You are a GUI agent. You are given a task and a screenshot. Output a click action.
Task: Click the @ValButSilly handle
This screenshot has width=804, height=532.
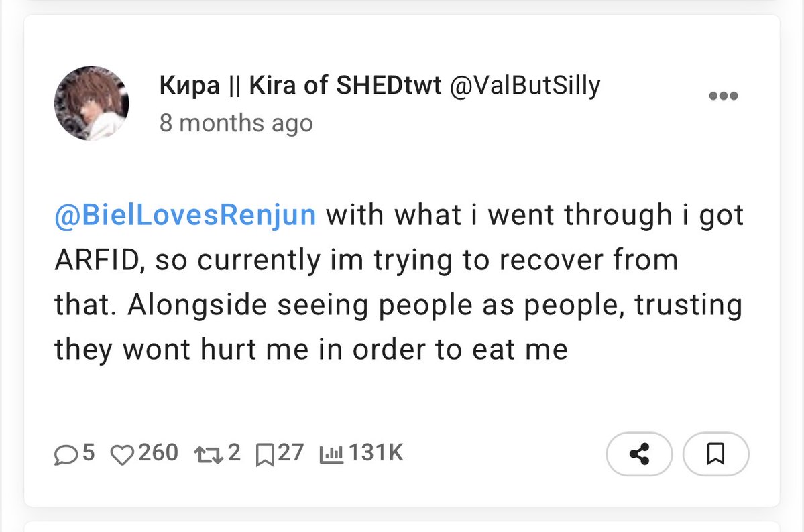point(525,86)
